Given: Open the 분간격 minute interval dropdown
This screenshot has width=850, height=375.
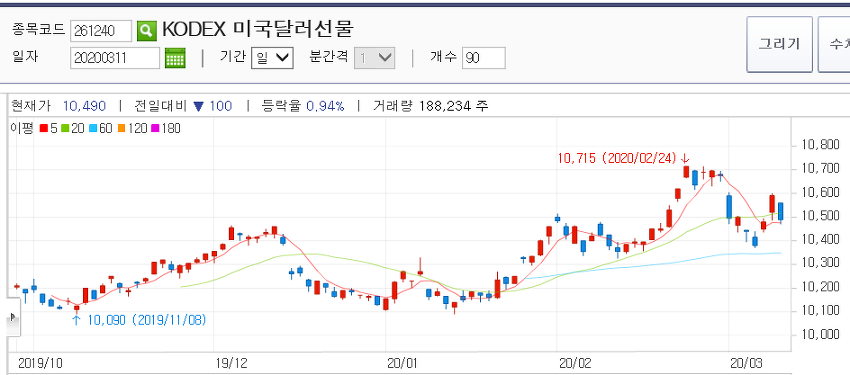Looking at the screenshot, I should 375,57.
